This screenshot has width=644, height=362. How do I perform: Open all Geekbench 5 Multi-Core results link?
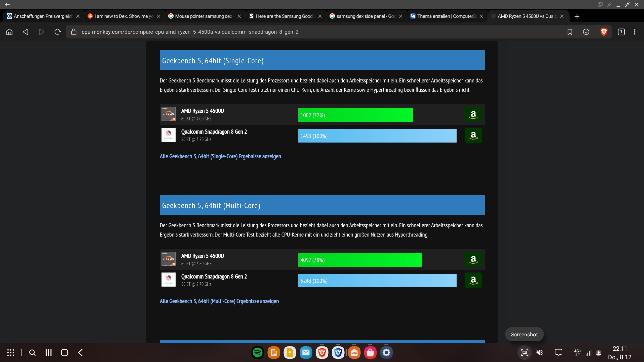219,301
